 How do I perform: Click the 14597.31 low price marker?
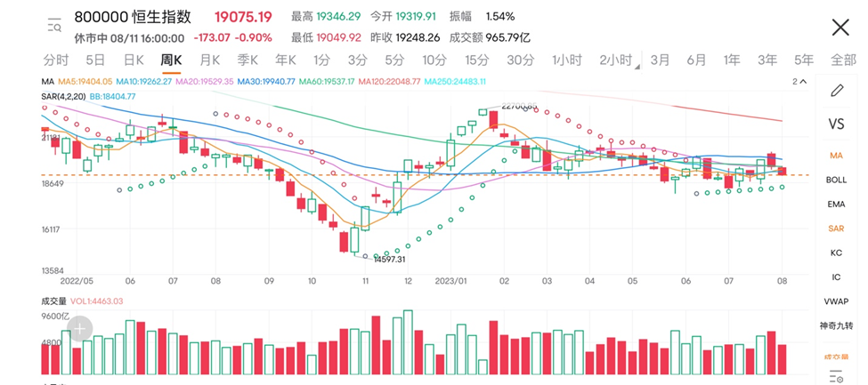pyautogui.click(x=390, y=259)
